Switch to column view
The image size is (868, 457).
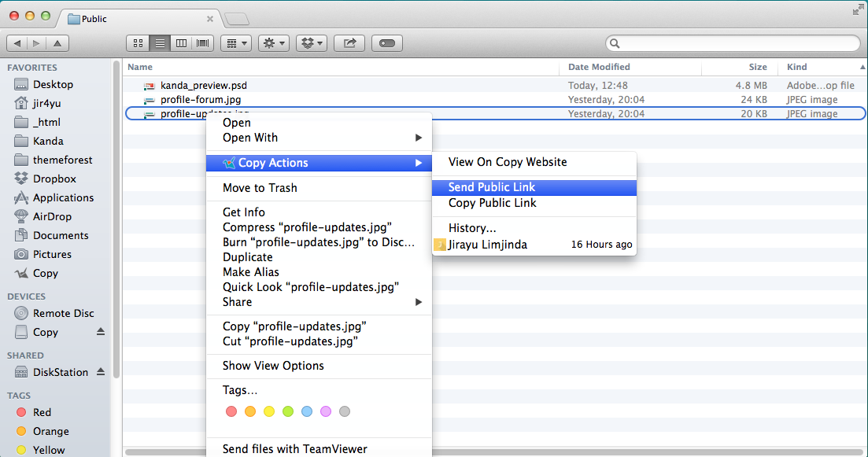pyautogui.click(x=181, y=43)
